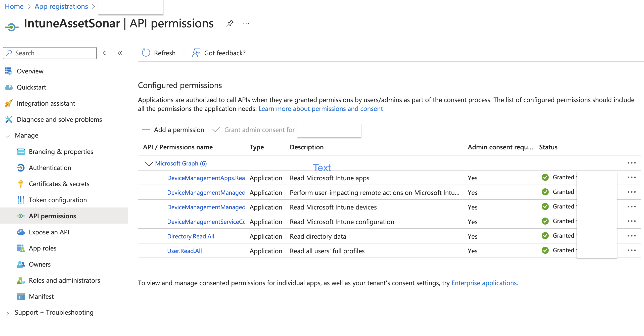
Task: Open ellipsis menu for Directory.Read.All row
Action: pyautogui.click(x=631, y=236)
